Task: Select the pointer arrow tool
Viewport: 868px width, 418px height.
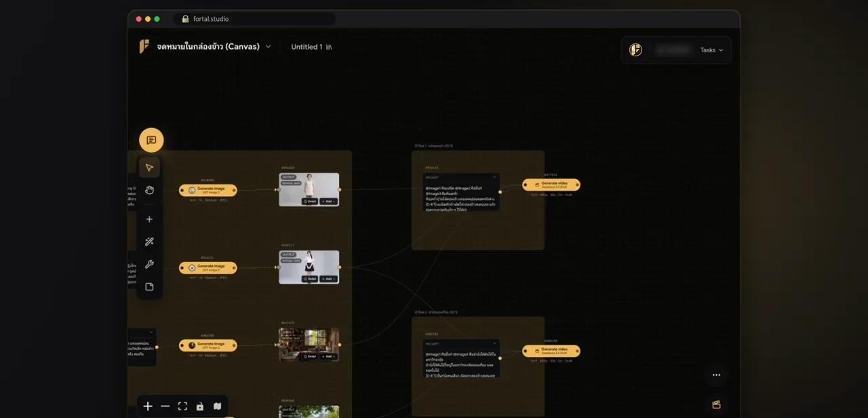Action: [x=150, y=168]
